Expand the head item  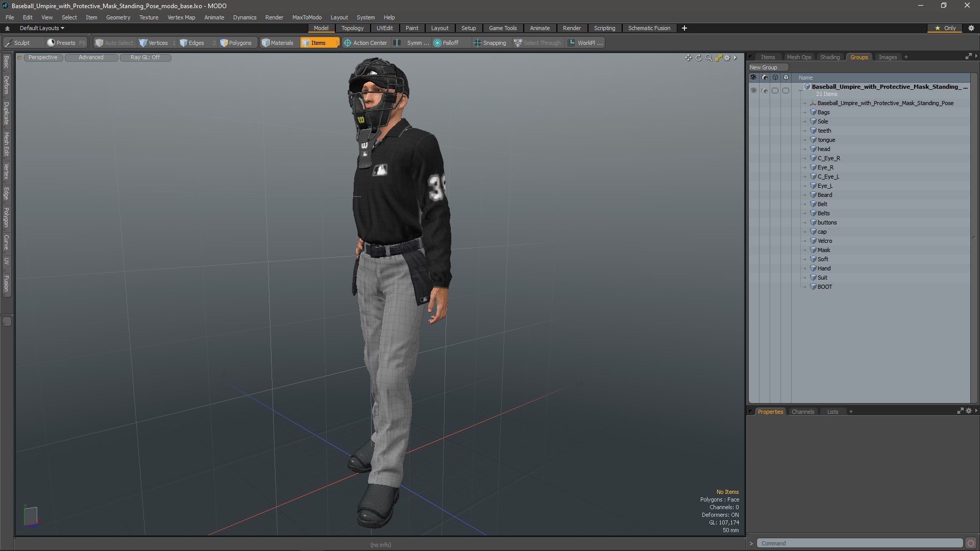coord(805,149)
